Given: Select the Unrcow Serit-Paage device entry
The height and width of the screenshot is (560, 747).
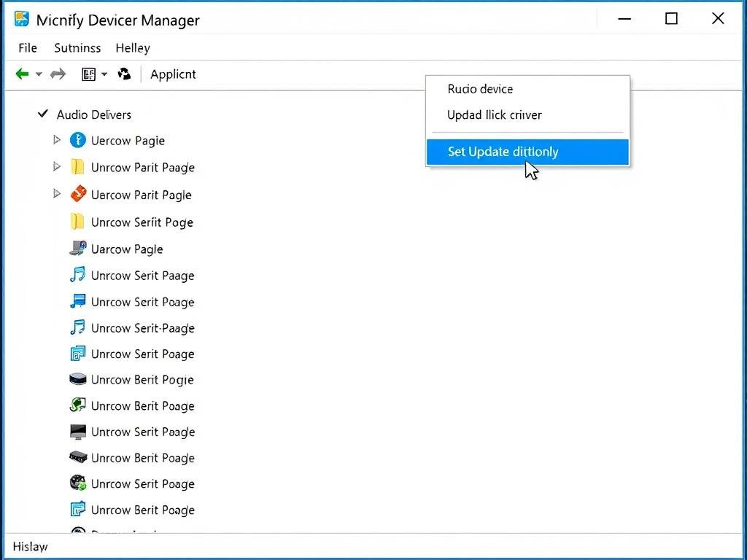Looking at the screenshot, I should pos(142,328).
